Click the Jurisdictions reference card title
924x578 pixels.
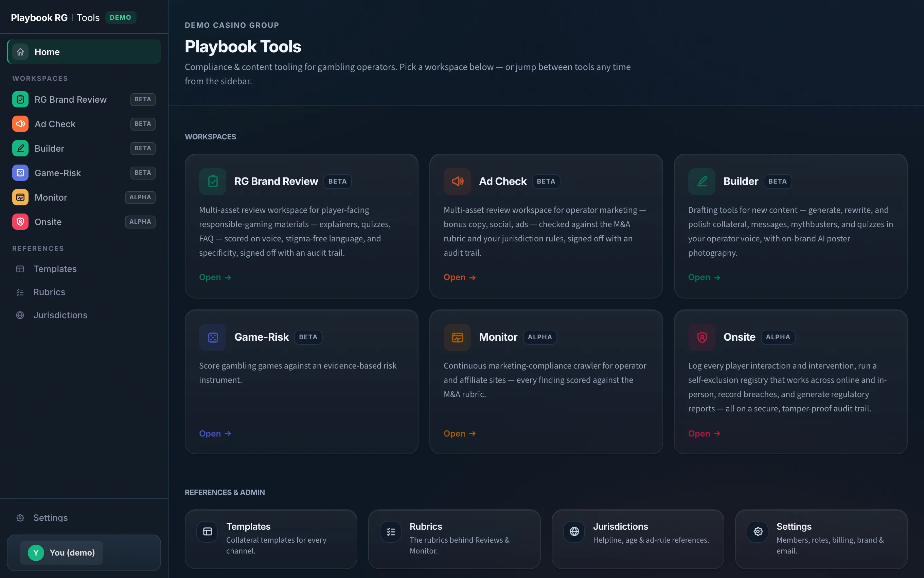pos(620,527)
